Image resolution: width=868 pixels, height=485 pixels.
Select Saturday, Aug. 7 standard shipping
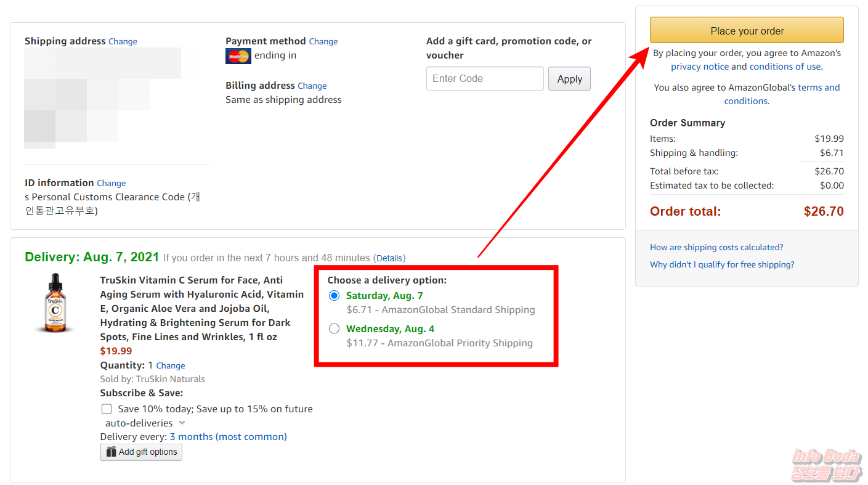tap(334, 296)
